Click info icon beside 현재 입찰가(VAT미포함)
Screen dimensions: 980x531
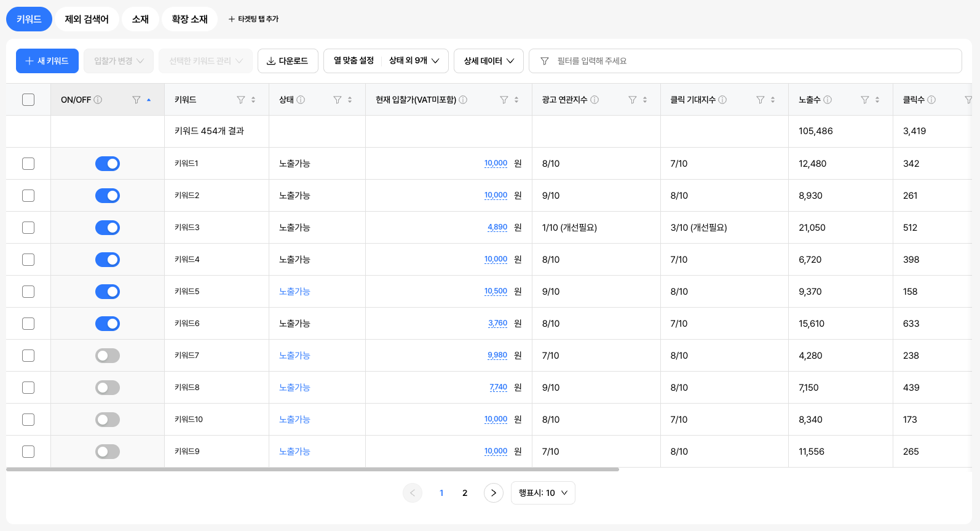(463, 100)
